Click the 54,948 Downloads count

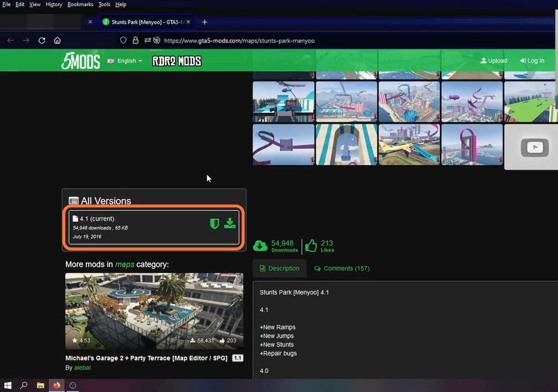tap(284, 246)
